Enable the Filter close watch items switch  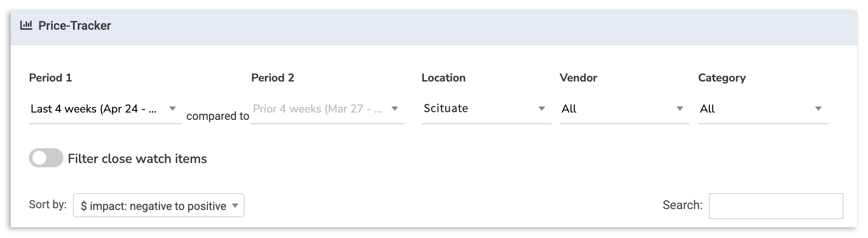tap(46, 158)
